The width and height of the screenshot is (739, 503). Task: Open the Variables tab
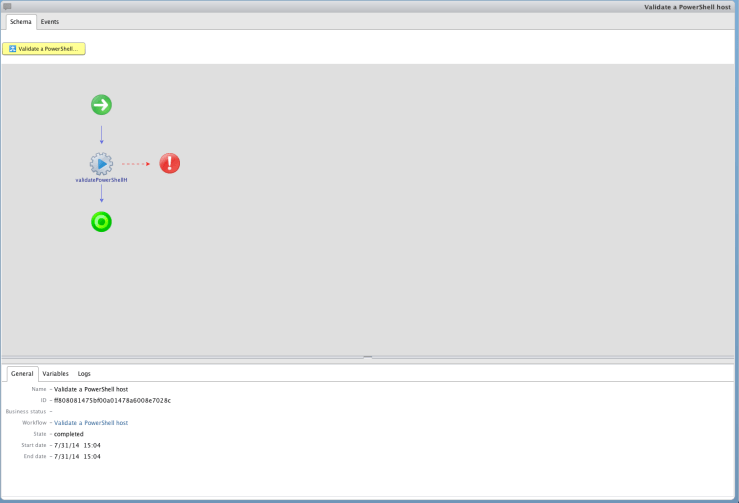(x=55, y=373)
